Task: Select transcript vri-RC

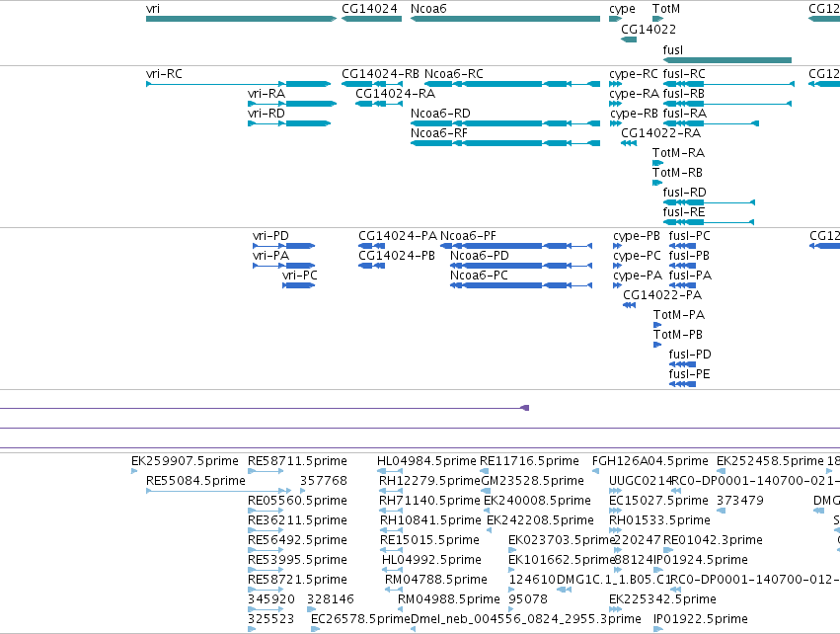Action: click(239, 84)
